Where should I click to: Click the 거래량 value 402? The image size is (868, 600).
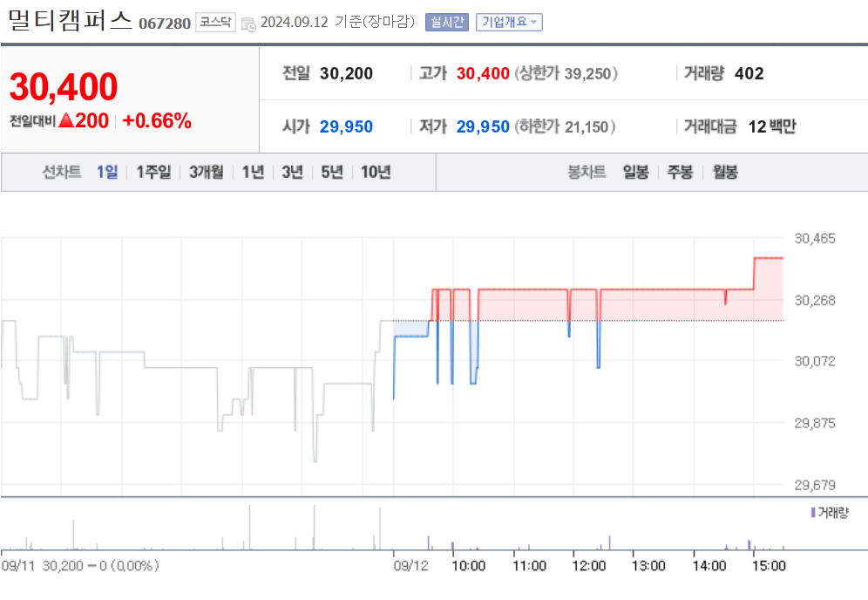click(749, 73)
